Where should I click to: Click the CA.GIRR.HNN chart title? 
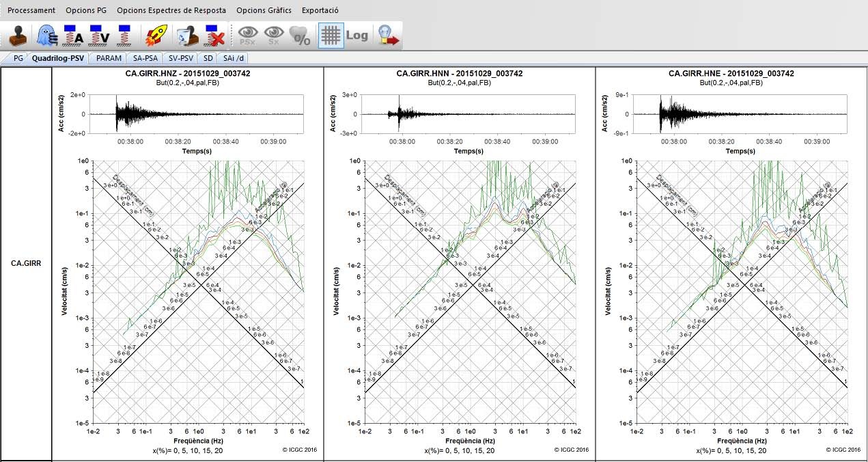click(x=460, y=73)
